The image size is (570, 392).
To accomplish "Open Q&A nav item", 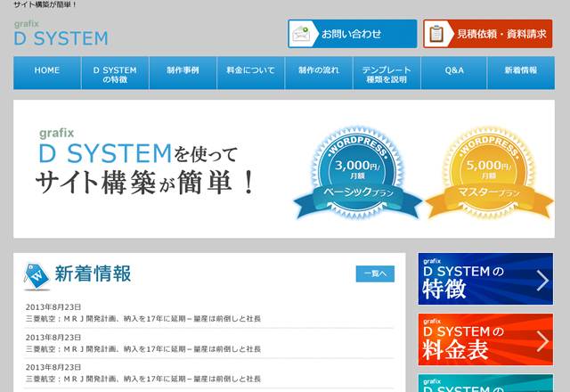I will pyautogui.click(x=454, y=73).
